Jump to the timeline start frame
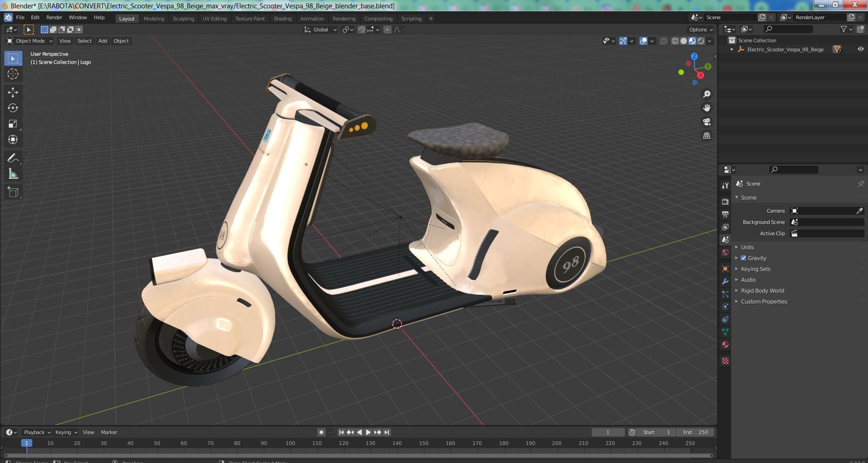This screenshot has width=868, height=463. tap(341, 432)
